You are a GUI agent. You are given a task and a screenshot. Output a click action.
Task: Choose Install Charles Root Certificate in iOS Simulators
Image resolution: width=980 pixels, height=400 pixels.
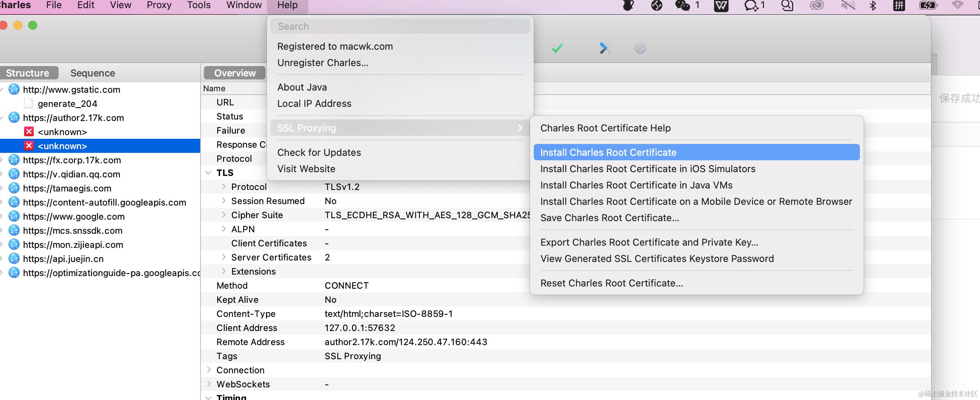pos(696,169)
